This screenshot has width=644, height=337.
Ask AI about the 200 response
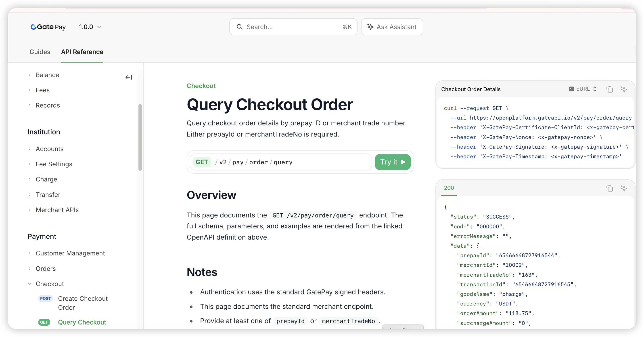pos(624,188)
